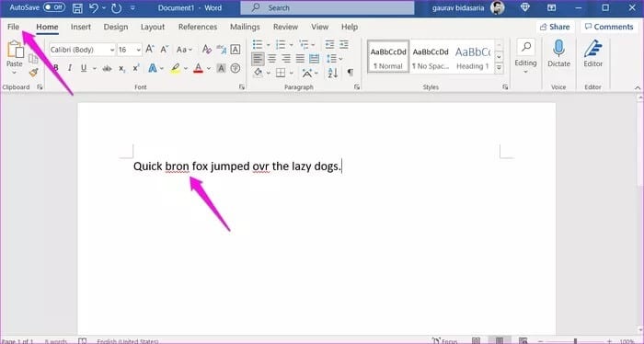
Task: Increase paragraph indent
Action: point(344,44)
